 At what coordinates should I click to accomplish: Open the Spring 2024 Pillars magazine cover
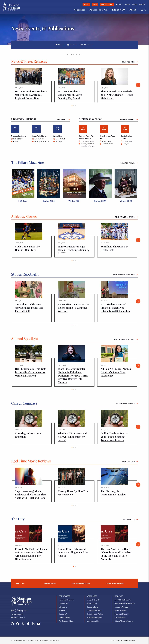coord(100,184)
